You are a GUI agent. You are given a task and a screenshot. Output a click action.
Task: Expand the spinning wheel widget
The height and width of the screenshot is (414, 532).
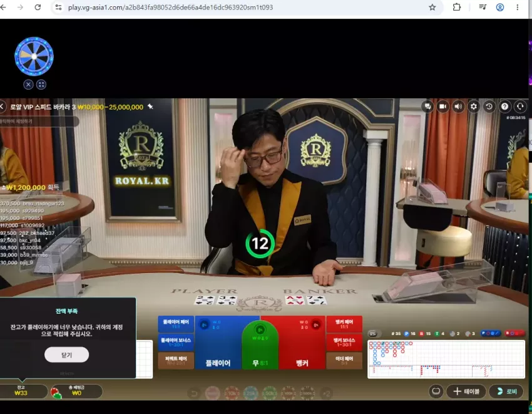point(41,85)
